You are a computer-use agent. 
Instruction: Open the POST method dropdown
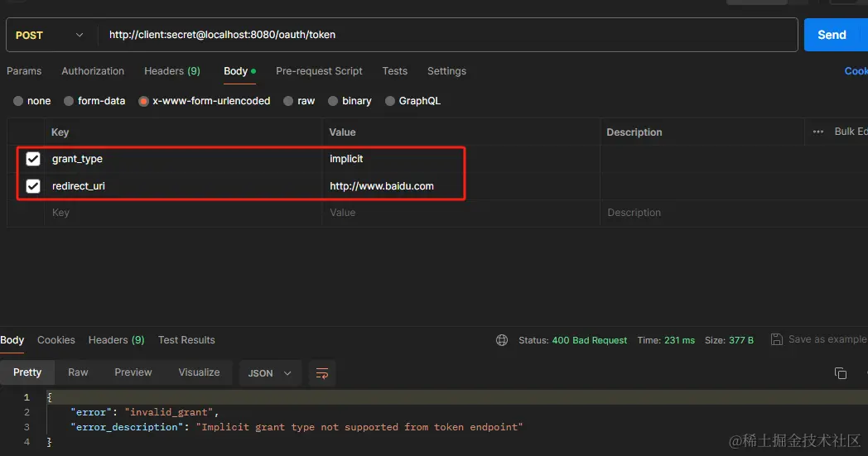(49, 35)
